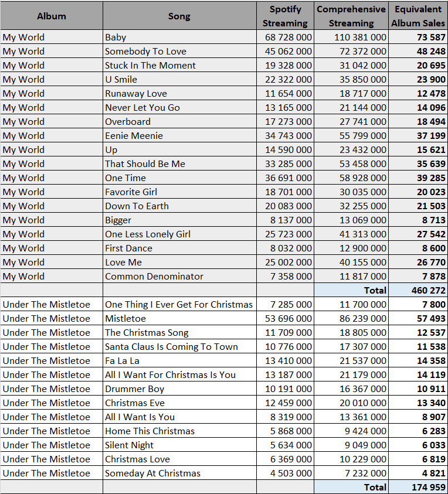Select the song cell 'Up'

click(179, 149)
